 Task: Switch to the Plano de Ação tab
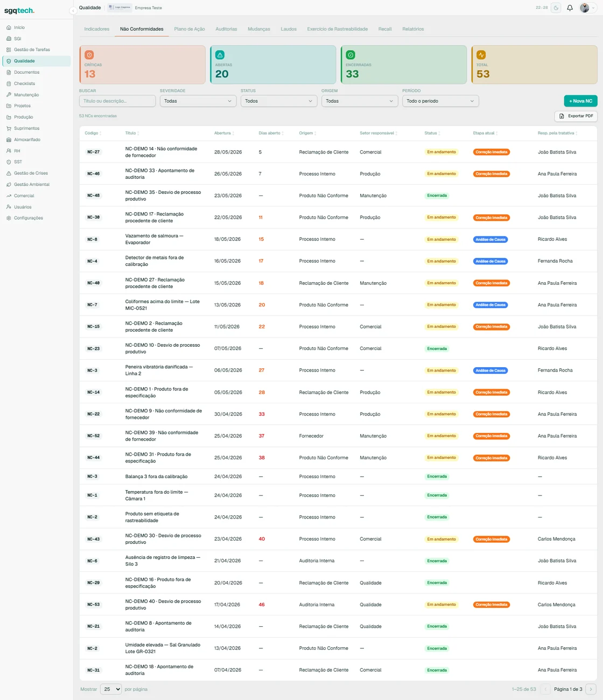click(190, 29)
